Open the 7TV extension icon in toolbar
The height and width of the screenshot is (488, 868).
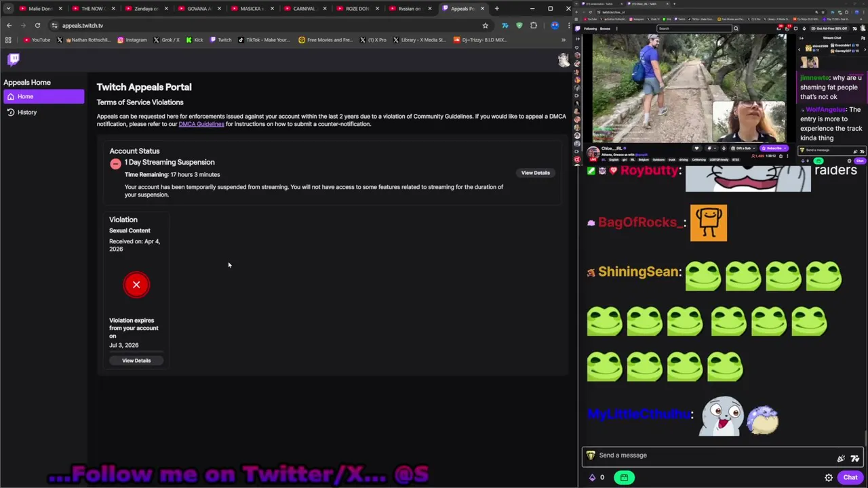tap(505, 26)
